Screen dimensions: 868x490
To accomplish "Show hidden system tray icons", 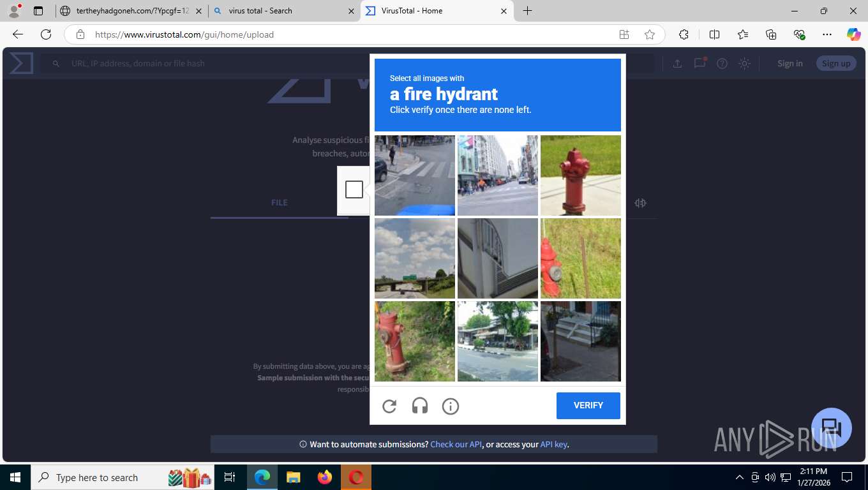I will [x=740, y=477].
